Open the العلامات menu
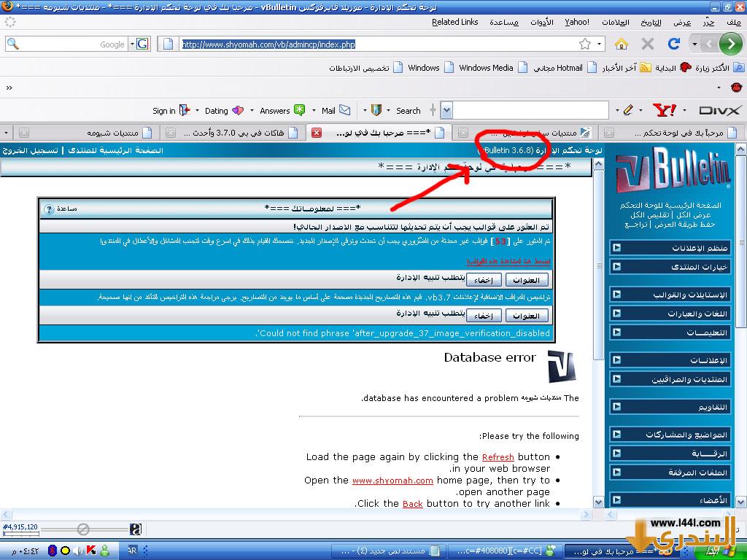The height and width of the screenshot is (560, 747). pyautogui.click(x=616, y=22)
